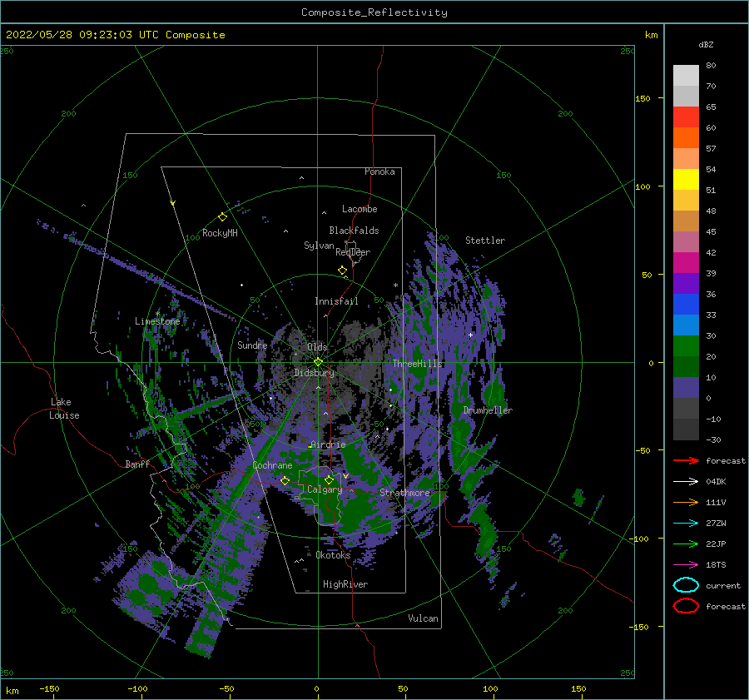Click the yellow diamond marker beside RockyMH
The height and width of the screenshot is (700, 749).
coord(222,217)
